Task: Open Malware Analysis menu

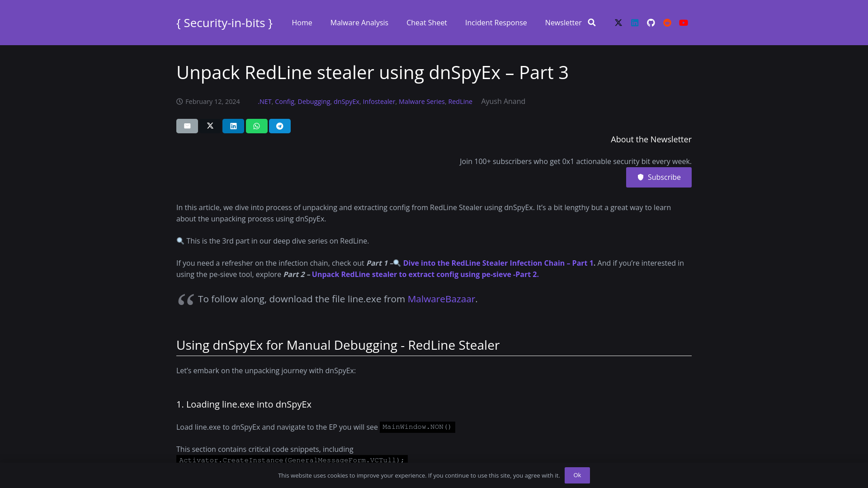Action: (x=359, y=23)
